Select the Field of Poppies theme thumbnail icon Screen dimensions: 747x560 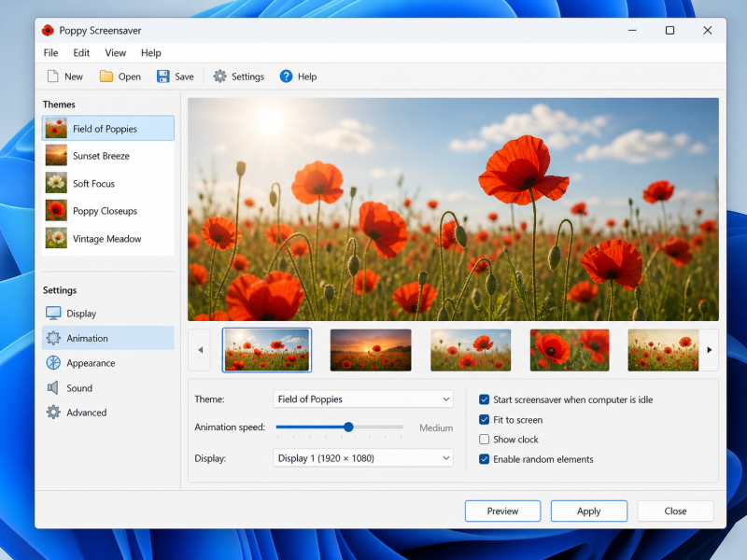[56, 129]
